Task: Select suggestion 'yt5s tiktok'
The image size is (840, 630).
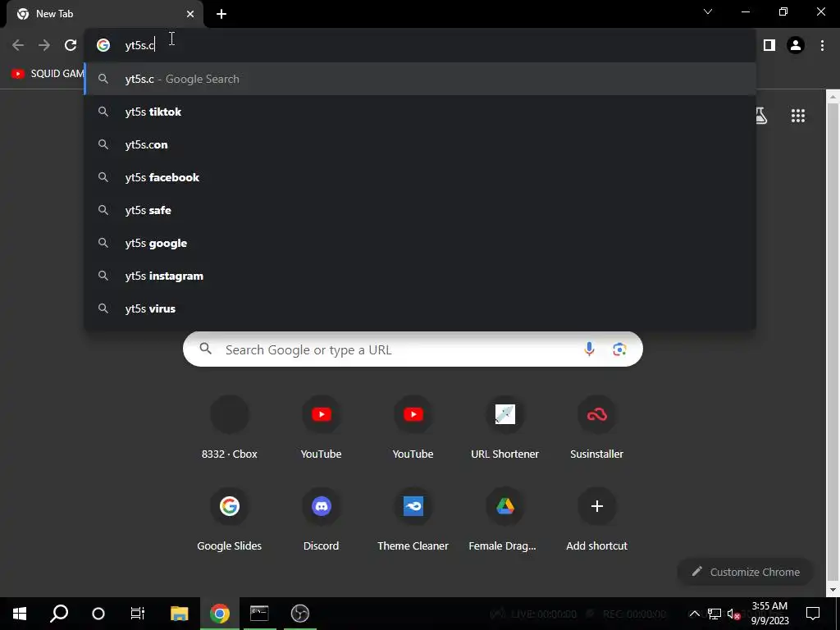Action: [x=420, y=112]
